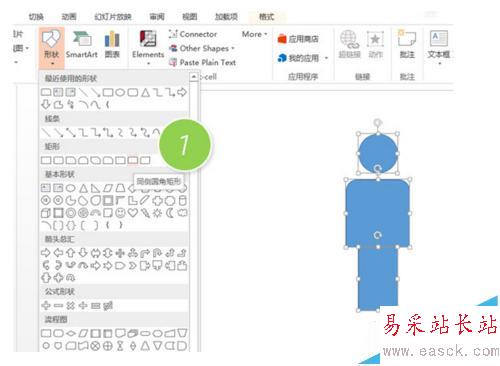Pick the striped right arrow shape
This screenshot has height=366, width=500.
pyautogui.click(x=95, y=266)
